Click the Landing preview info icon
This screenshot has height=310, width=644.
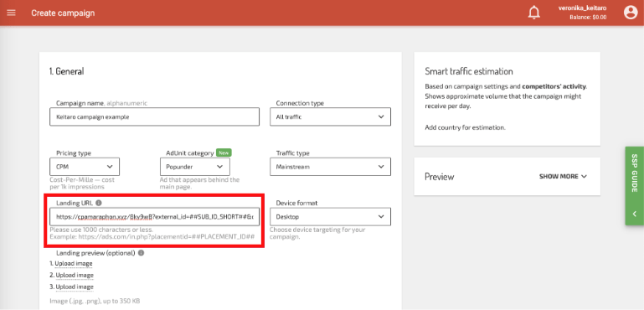point(141,253)
